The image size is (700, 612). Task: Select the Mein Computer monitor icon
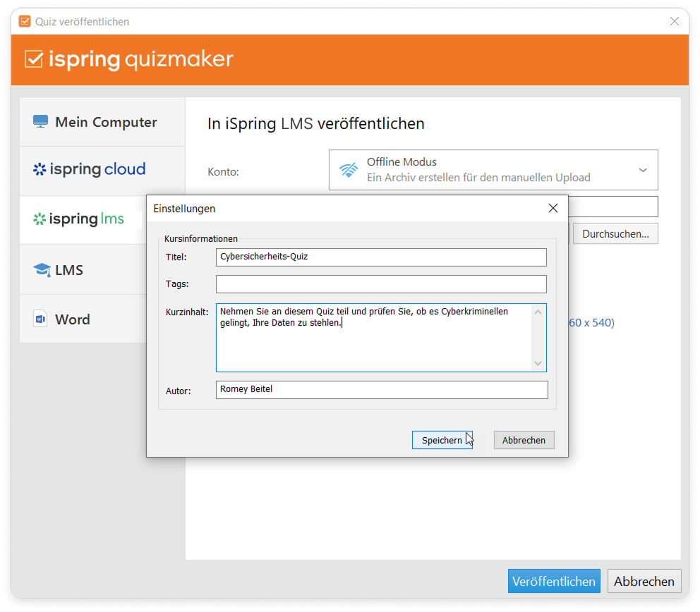coord(41,121)
